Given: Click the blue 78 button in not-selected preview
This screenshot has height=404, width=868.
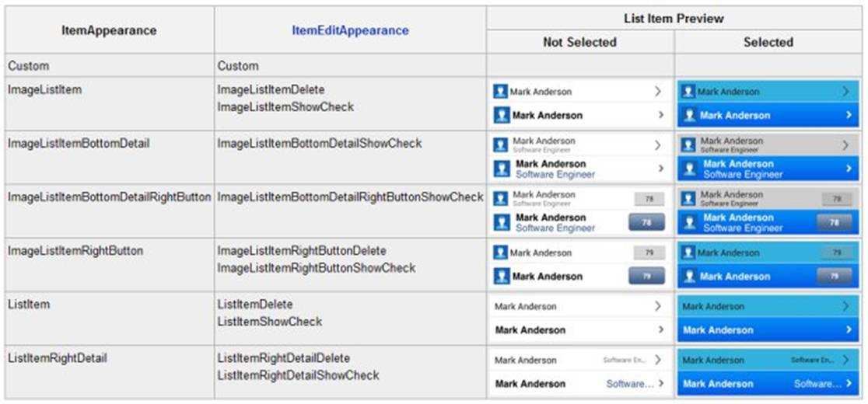Looking at the screenshot, I should pos(646,222).
